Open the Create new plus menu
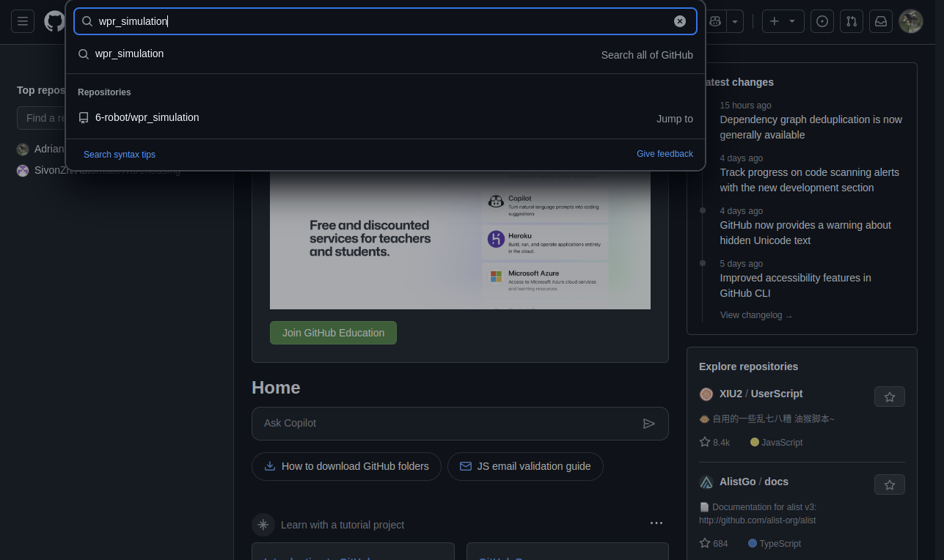Image resolution: width=944 pixels, height=560 pixels. click(783, 21)
